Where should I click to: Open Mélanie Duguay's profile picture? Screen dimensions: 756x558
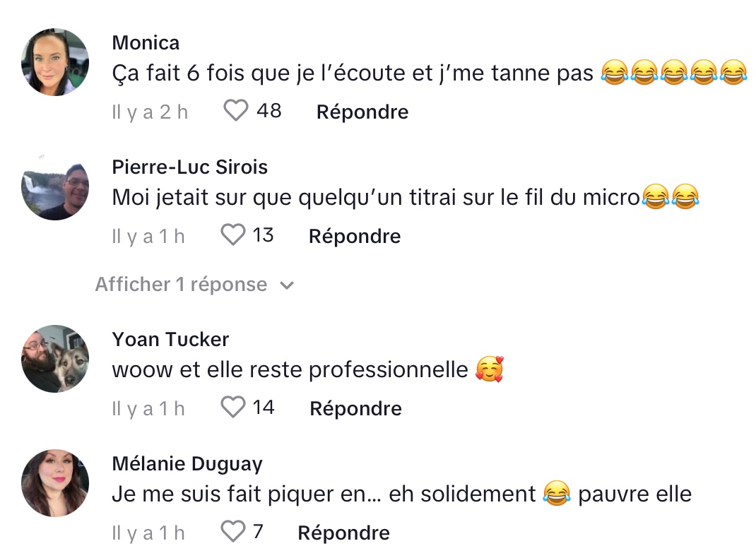tap(55, 483)
